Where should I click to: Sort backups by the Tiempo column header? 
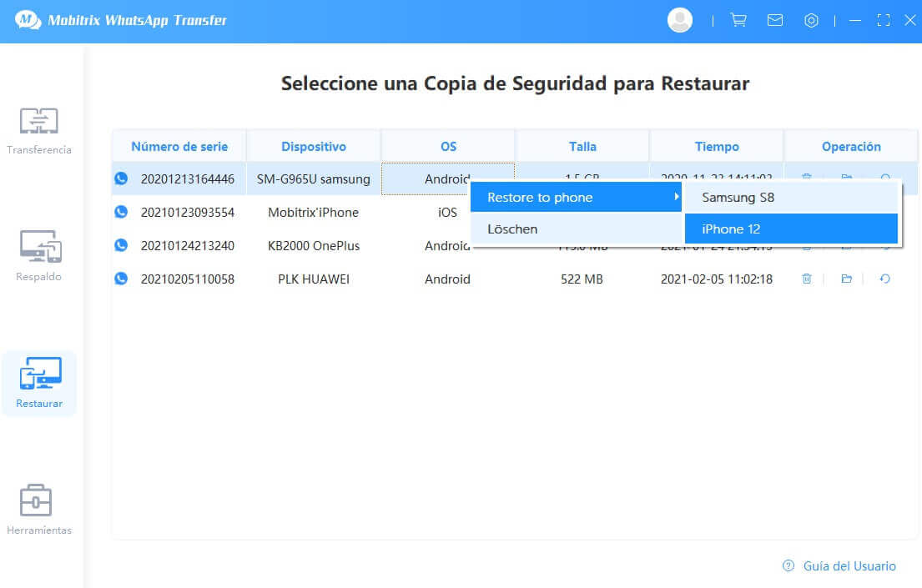[x=716, y=145]
